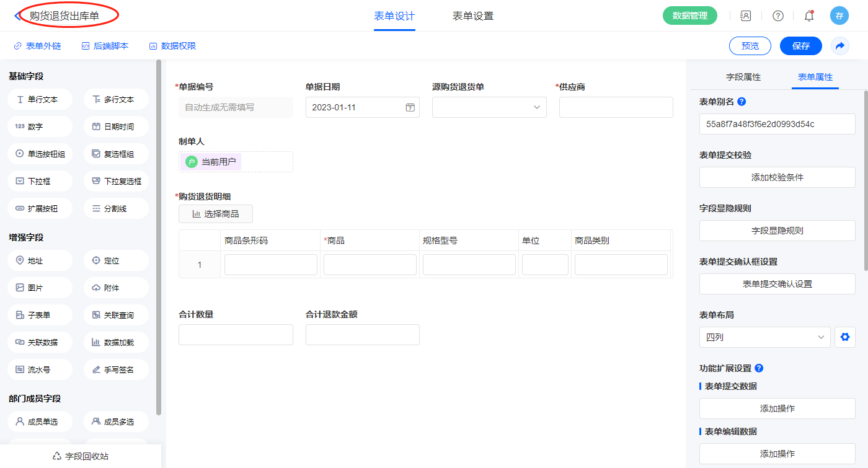
Task: Click the calendar icon in 单据日期 field
Action: click(x=410, y=107)
